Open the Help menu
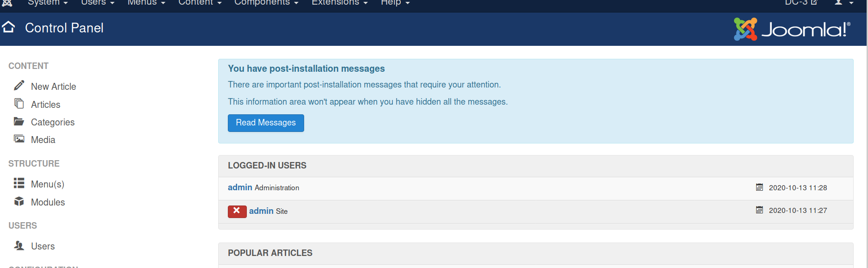Image resolution: width=868 pixels, height=268 pixels. [x=395, y=3]
